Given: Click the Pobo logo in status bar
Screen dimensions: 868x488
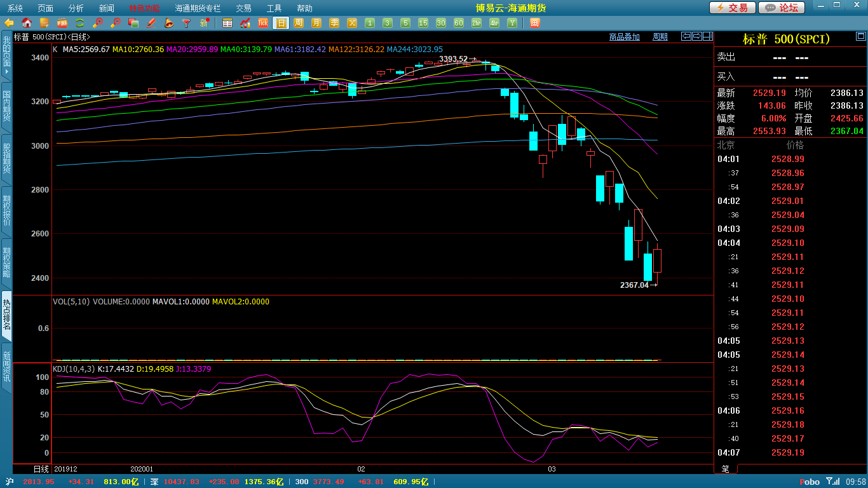Looking at the screenshot, I should pyautogui.click(x=810, y=482).
